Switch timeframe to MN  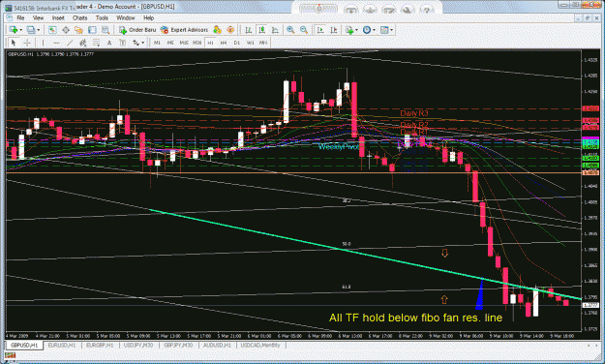coord(263,43)
